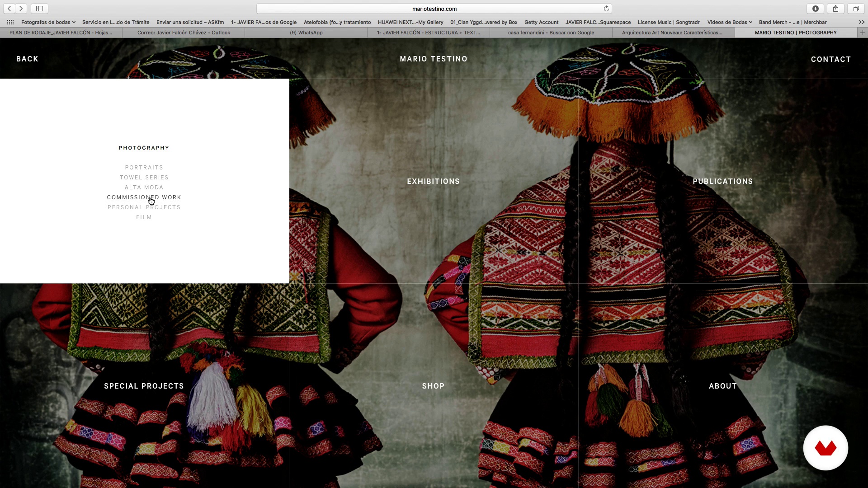The height and width of the screenshot is (488, 868).
Task: Open the ABOUT section
Action: [723, 386]
